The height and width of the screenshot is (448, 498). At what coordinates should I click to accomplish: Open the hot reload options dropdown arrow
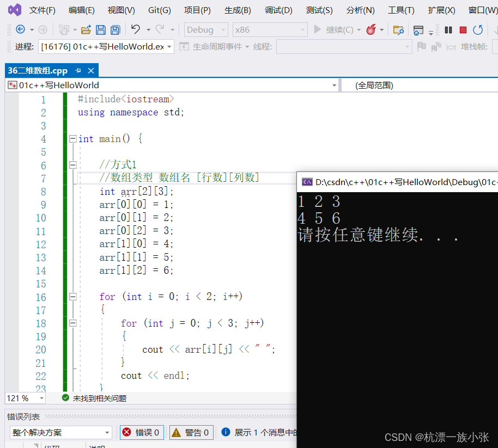click(x=382, y=30)
